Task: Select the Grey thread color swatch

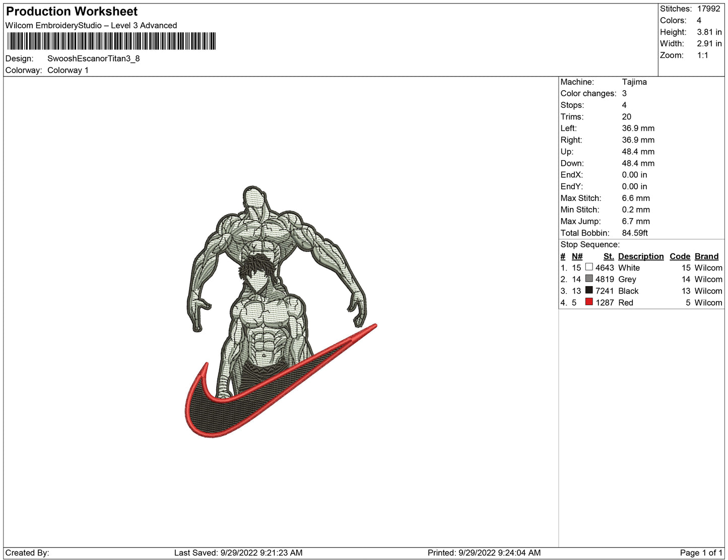Action: click(589, 278)
